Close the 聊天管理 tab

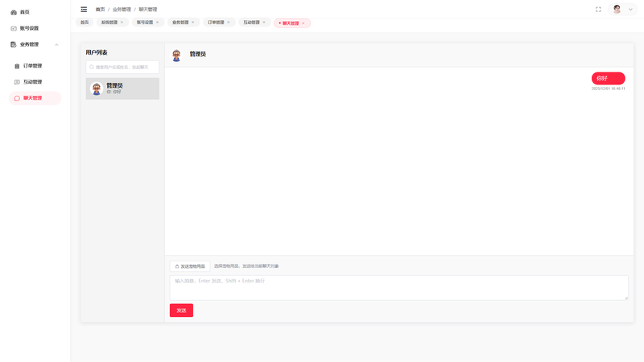303,23
